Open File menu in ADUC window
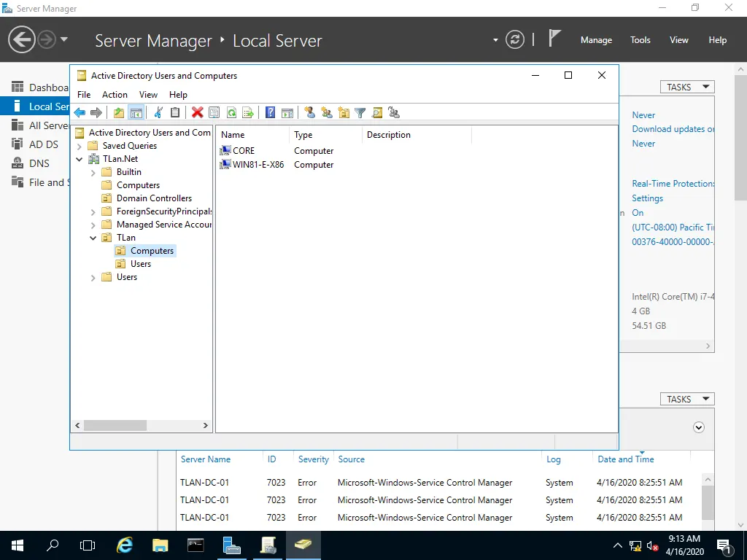The width and height of the screenshot is (747, 560). point(84,95)
